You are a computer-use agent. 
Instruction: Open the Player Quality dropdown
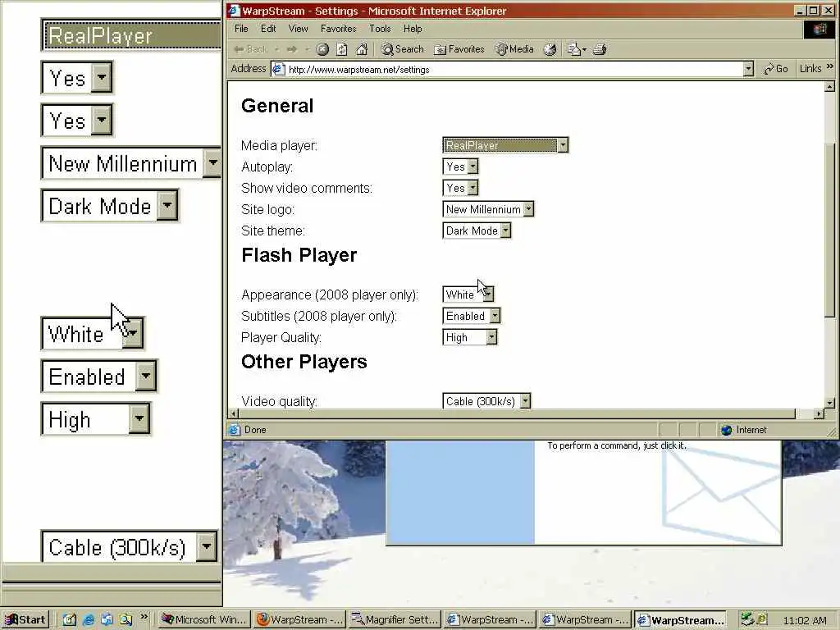[470, 337]
